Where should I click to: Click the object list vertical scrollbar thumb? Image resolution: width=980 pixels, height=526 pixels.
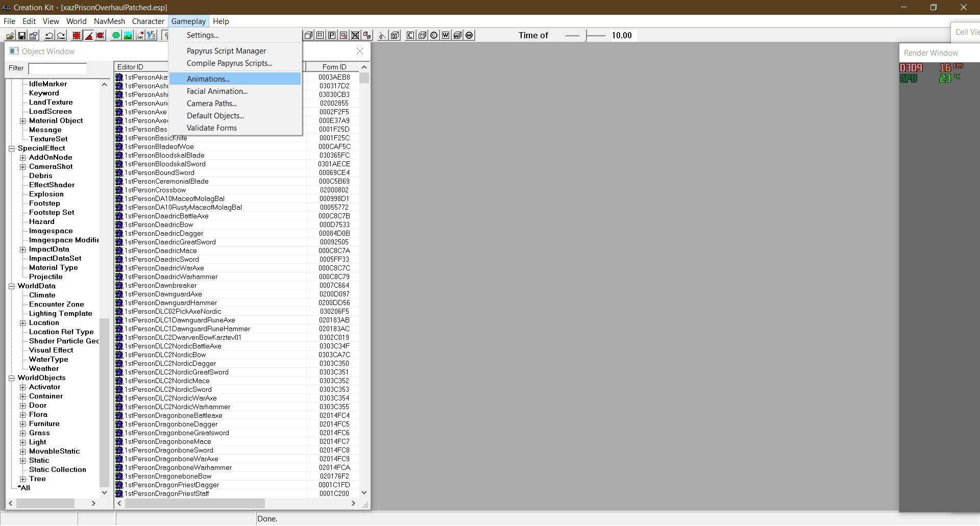pyautogui.click(x=364, y=78)
